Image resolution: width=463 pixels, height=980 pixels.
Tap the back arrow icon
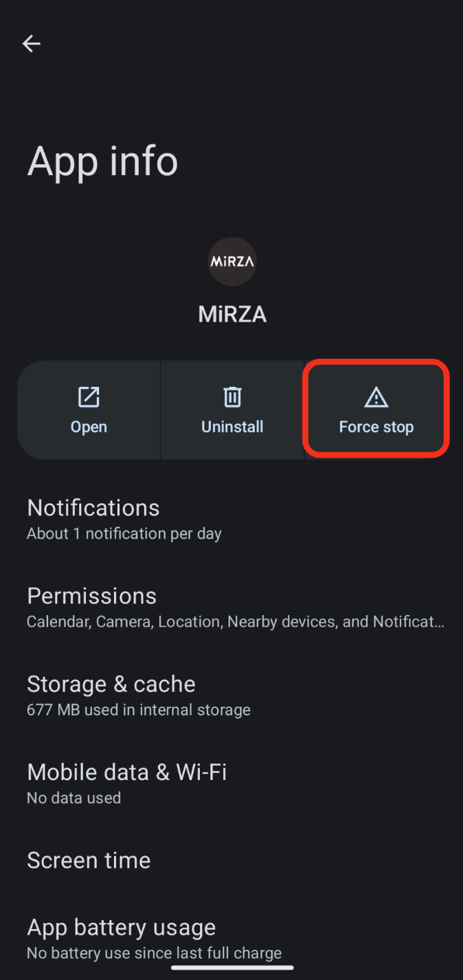tap(32, 44)
